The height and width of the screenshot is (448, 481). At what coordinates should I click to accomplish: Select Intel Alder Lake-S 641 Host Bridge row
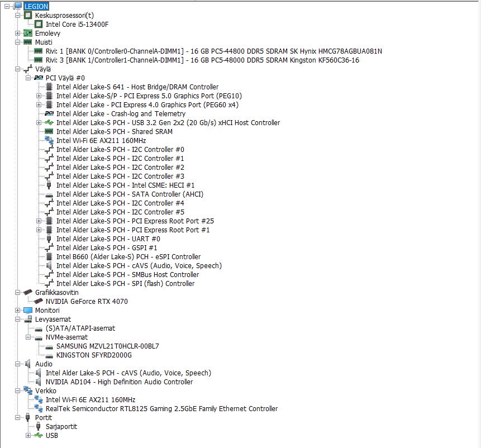pos(137,87)
